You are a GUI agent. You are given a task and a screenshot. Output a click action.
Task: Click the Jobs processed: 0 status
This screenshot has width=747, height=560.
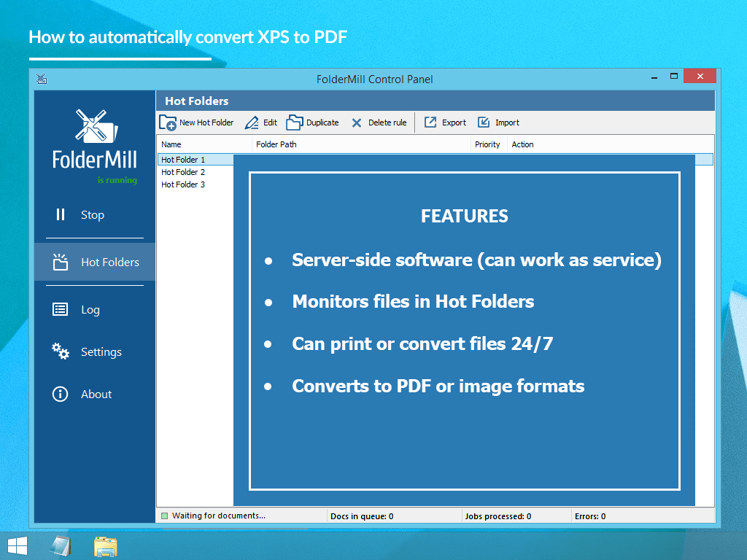click(498, 516)
